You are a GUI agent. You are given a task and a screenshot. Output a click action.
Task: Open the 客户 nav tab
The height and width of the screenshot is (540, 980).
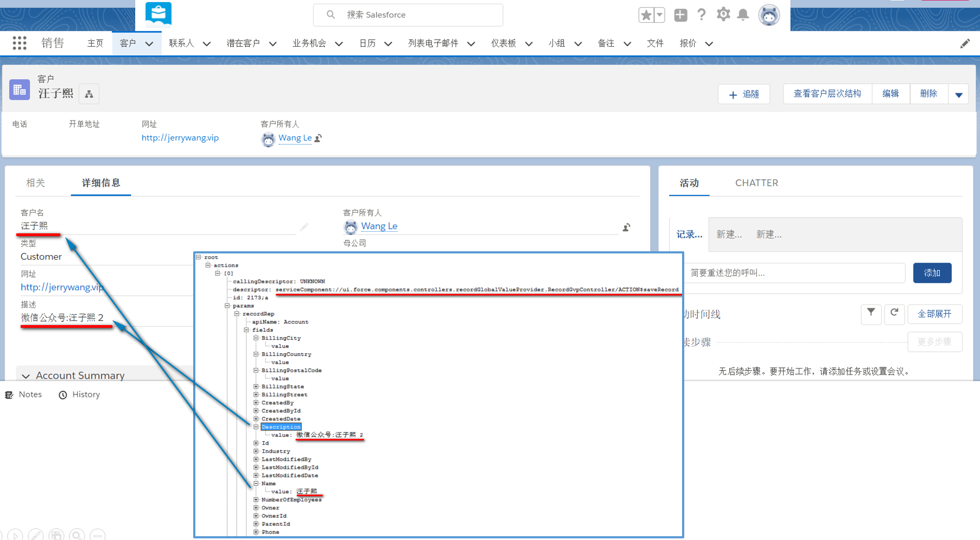click(x=128, y=43)
